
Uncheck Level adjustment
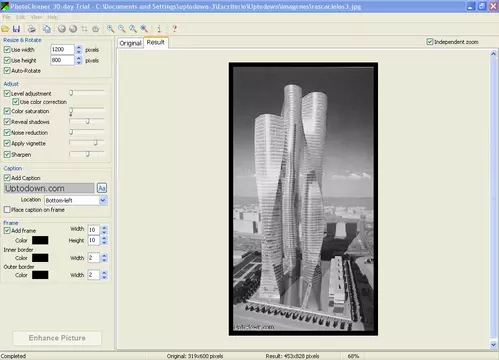(7, 93)
